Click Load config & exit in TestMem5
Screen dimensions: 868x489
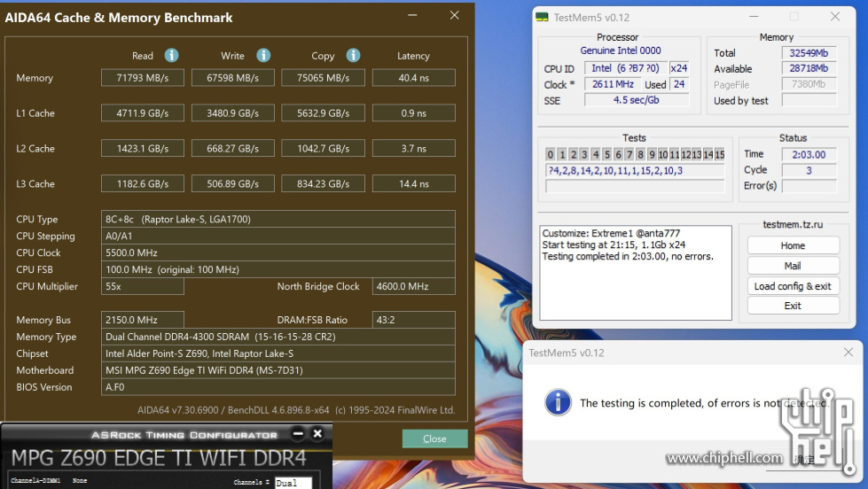793,286
